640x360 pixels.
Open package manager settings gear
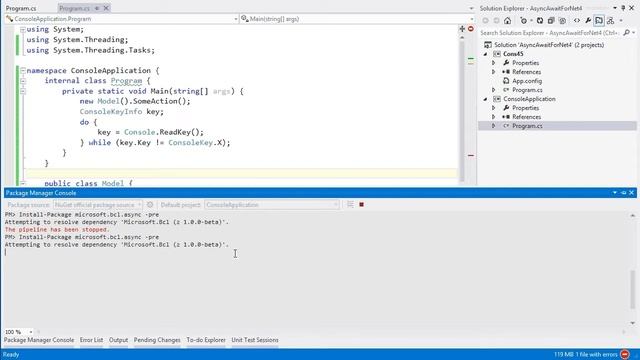pyautogui.click(x=150, y=205)
